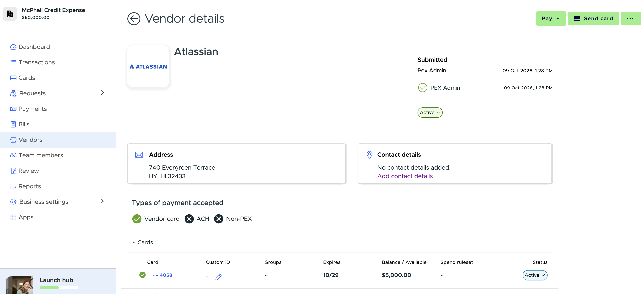Click the location pin in Contact details
Image resolution: width=644 pixels, height=294 pixels.
(x=369, y=155)
